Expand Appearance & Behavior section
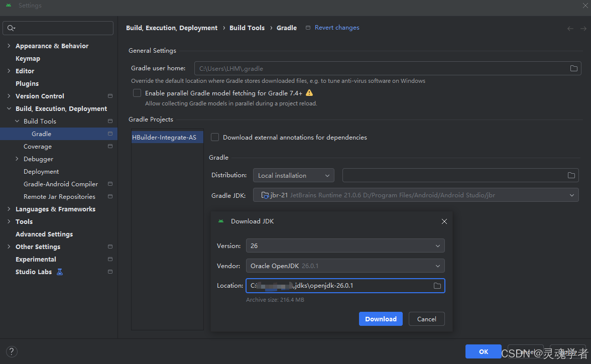Screen dimensions: 591x364 point(9,46)
